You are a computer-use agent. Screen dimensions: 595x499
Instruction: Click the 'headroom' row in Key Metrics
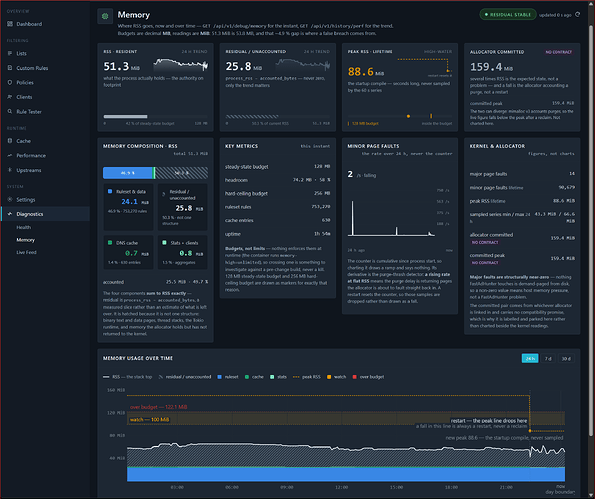click(x=277, y=180)
